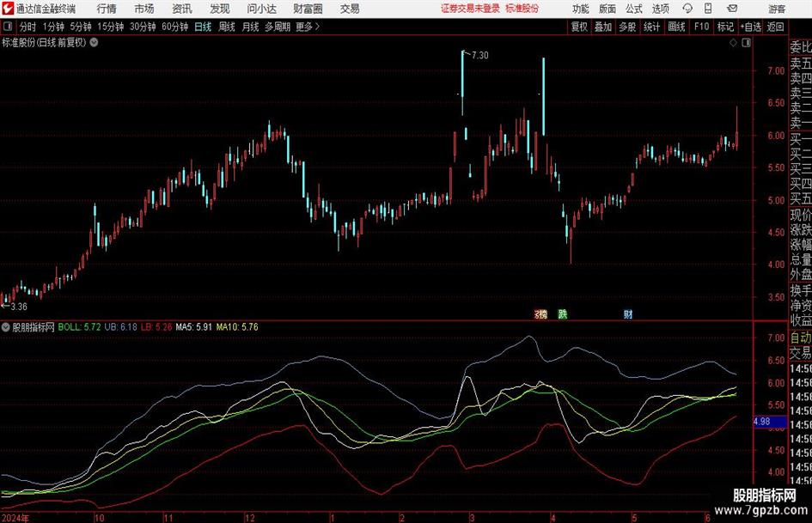The width and height of the screenshot is (812, 523).
Task: Open the mobile phone icon in title bar
Action: [708, 9]
